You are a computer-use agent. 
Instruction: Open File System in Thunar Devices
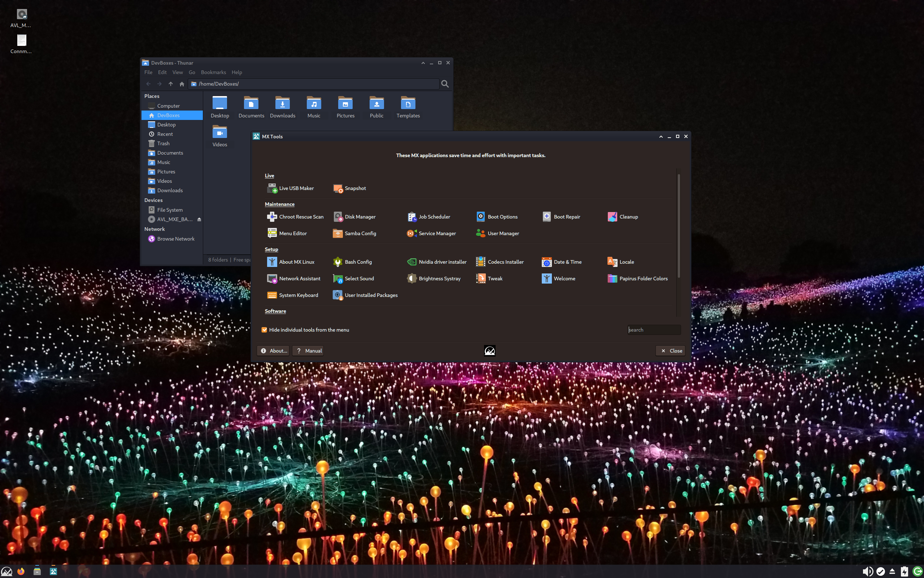point(172,210)
